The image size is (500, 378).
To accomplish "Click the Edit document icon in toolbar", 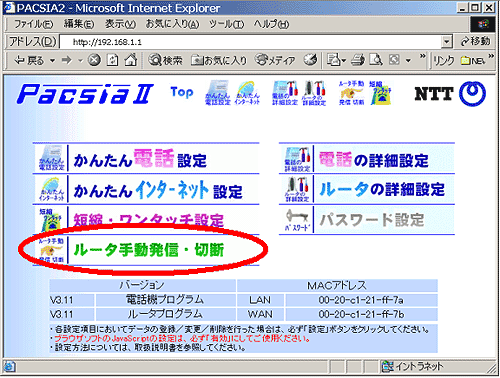I will (376, 60).
